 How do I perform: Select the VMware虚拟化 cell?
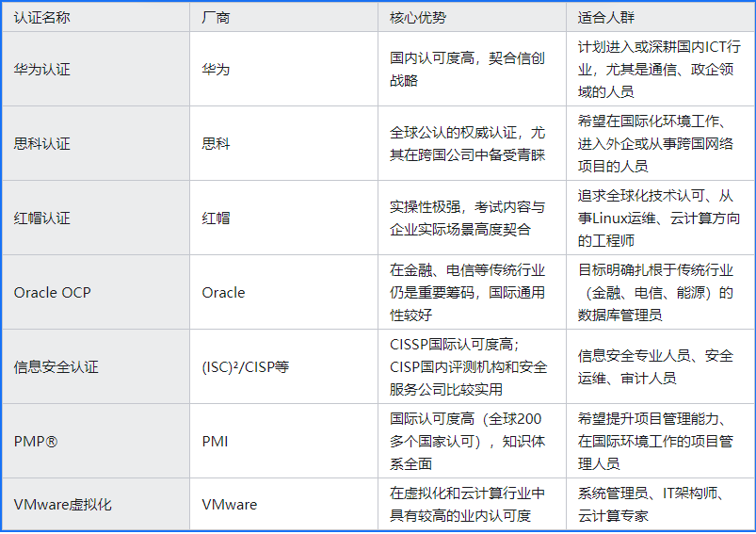coord(96,504)
